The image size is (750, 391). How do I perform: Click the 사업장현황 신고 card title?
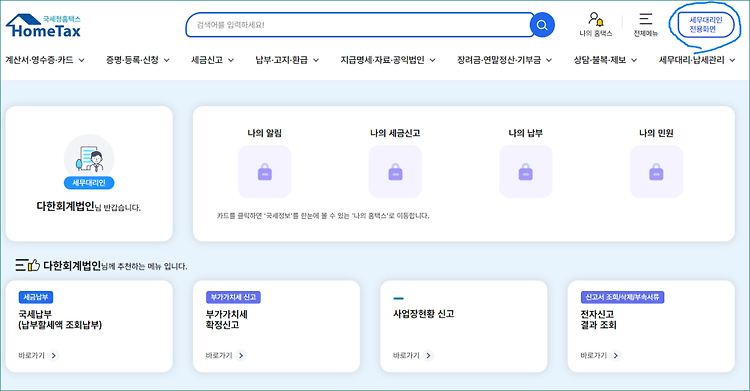[424, 314]
